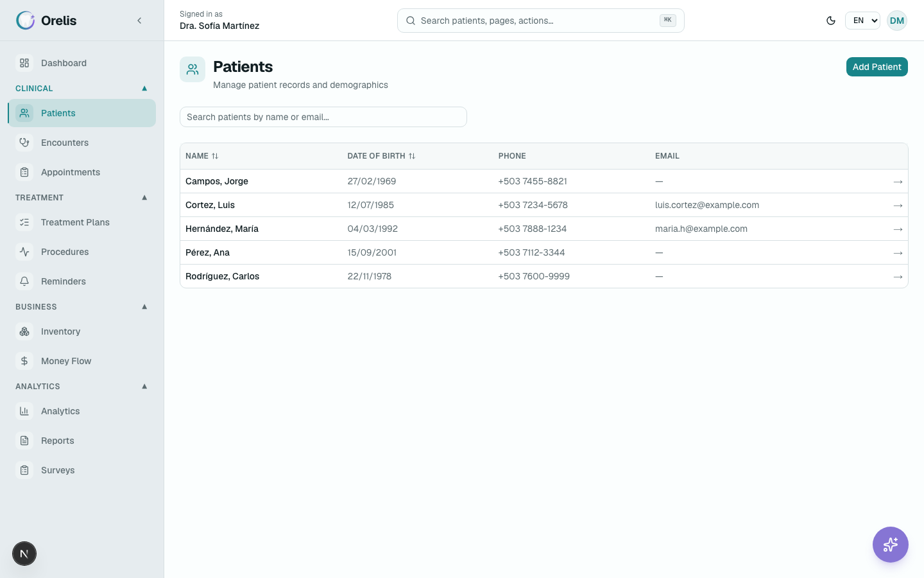Click the Surveys clipboard icon

click(x=24, y=470)
